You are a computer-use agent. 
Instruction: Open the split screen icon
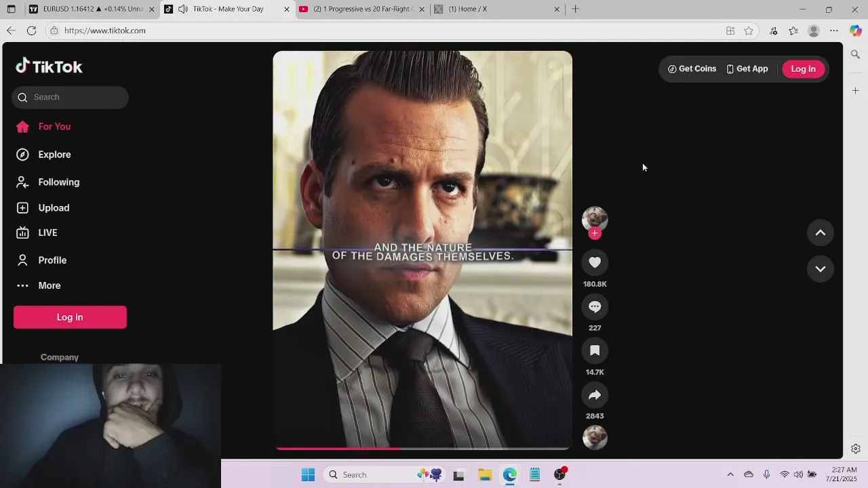pyautogui.click(x=730, y=30)
